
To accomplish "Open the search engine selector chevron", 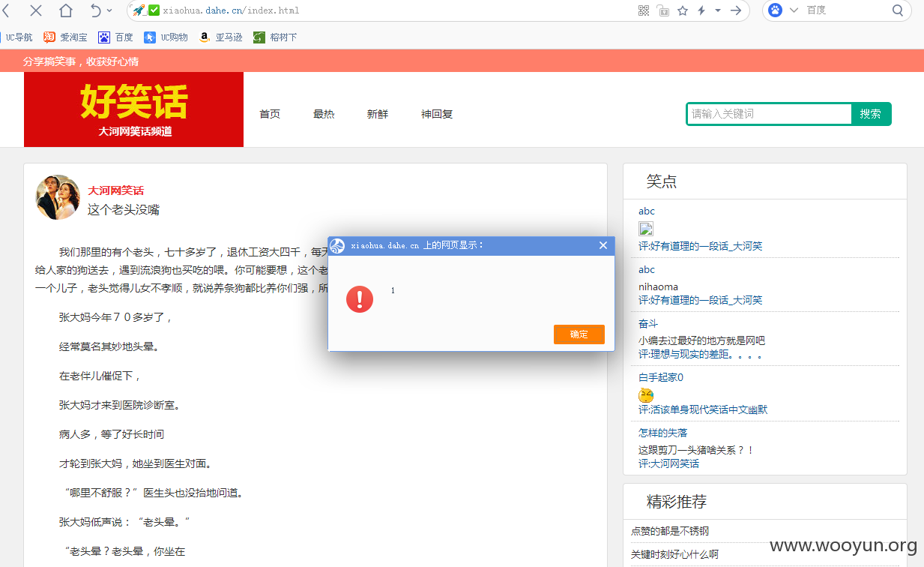I will pos(794,10).
